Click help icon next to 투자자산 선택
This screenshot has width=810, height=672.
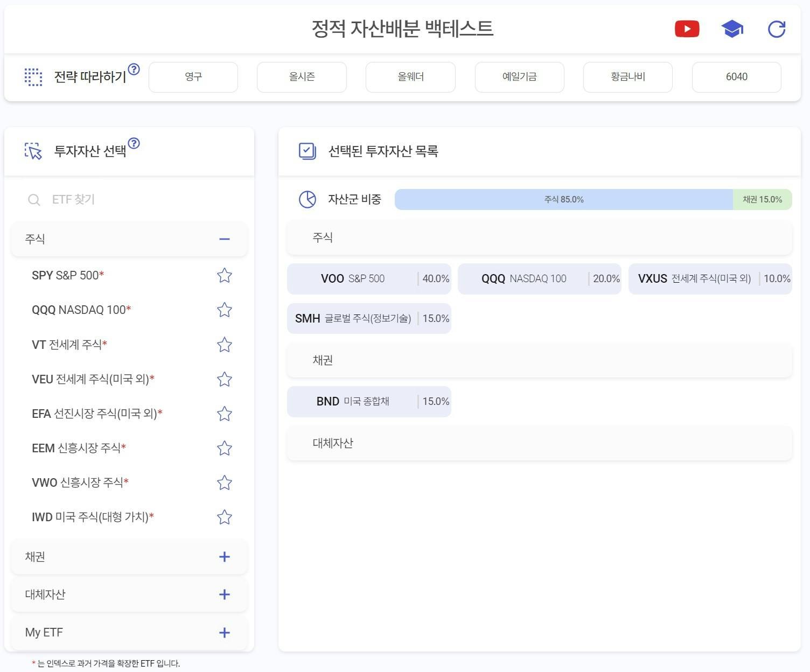coord(134,143)
